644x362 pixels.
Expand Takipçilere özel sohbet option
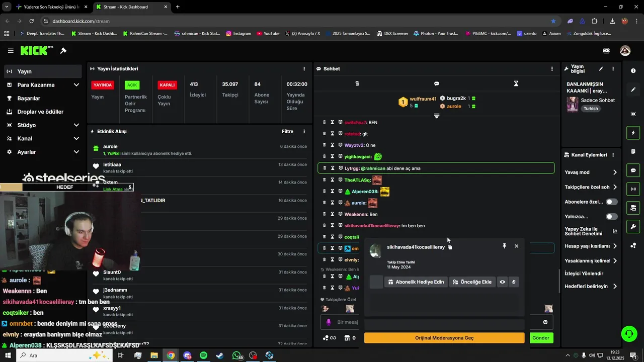click(615, 187)
